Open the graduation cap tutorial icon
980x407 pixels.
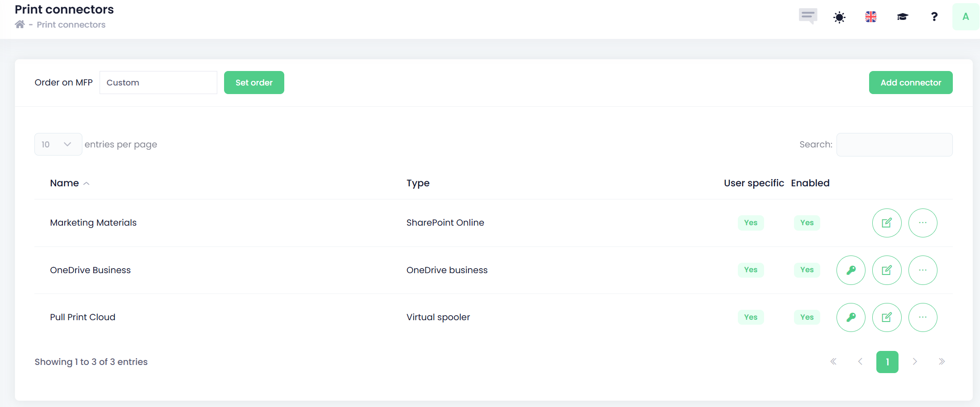click(902, 17)
